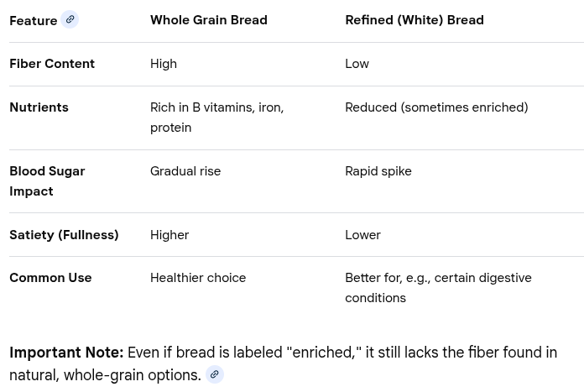The image size is (584, 392).
Task: Click the Higher satiety cell
Action: pos(169,235)
